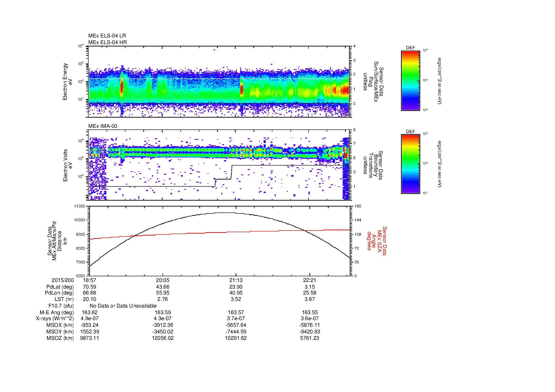Click the time tick '18:57'
Screen dimensions: 555x392
[90, 280]
